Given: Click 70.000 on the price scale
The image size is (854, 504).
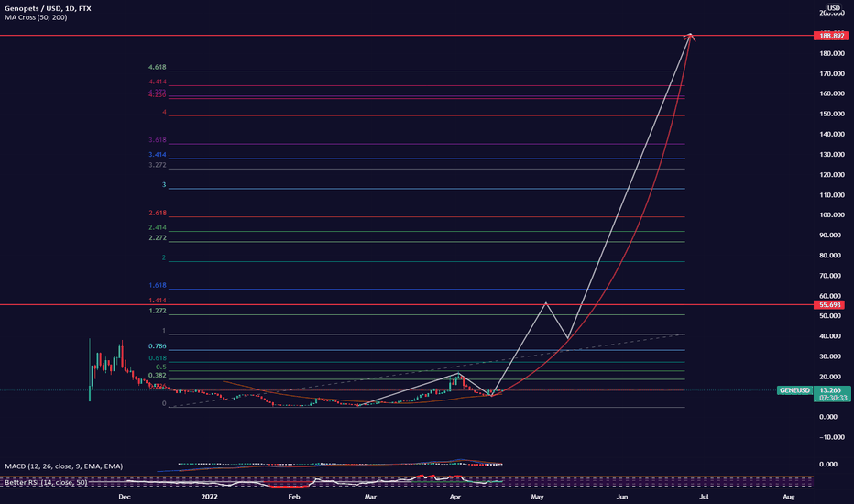Looking at the screenshot, I should tap(830, 276).
